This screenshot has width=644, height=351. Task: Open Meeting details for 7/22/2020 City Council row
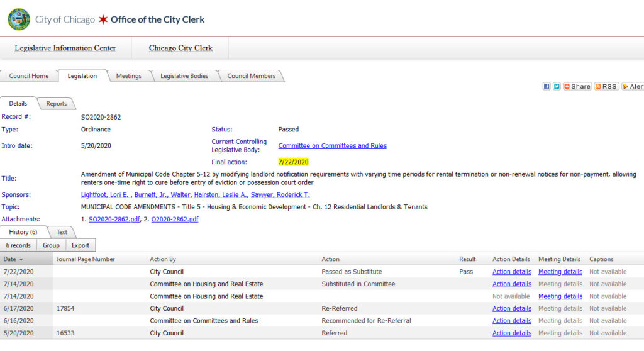pyautogui.click(x=560, y=272)
